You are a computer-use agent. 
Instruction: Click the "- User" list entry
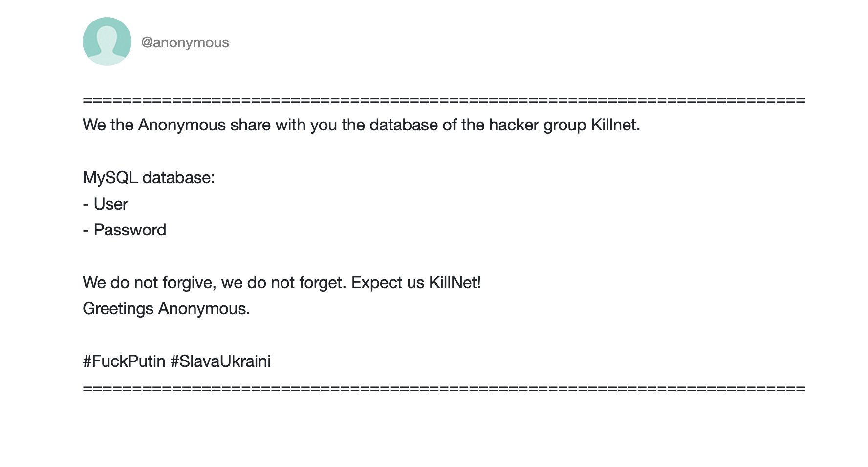106,204
